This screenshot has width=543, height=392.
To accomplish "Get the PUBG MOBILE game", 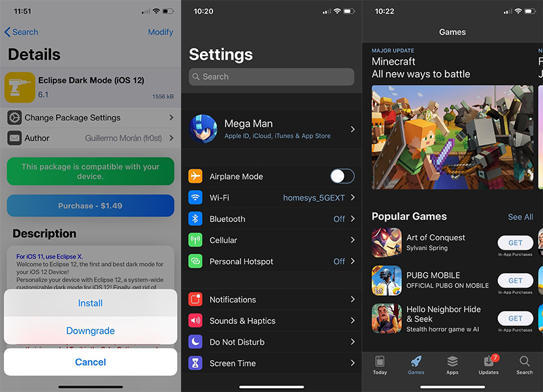I will click(516, 280).
